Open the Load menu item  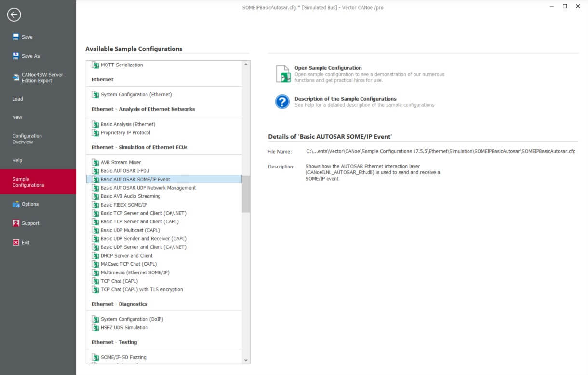click(18, 99)
